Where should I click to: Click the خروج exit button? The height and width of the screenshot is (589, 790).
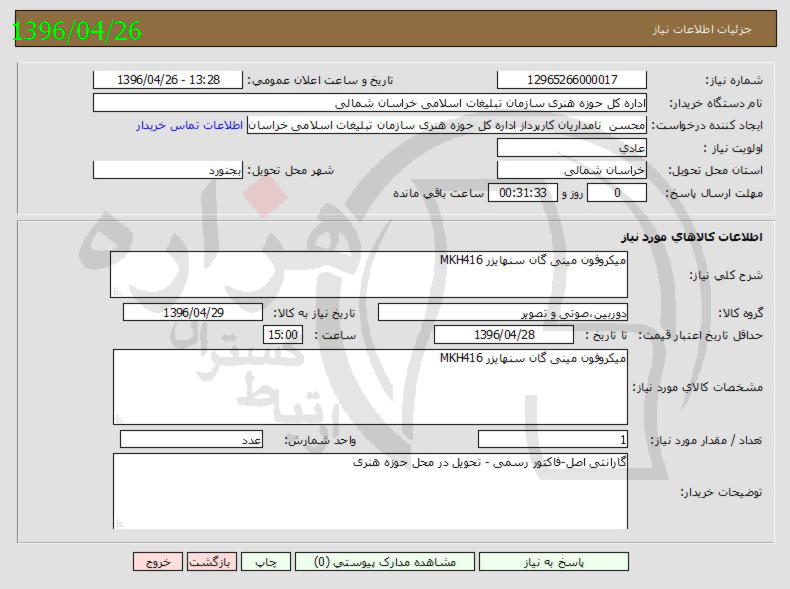[158, 562]
